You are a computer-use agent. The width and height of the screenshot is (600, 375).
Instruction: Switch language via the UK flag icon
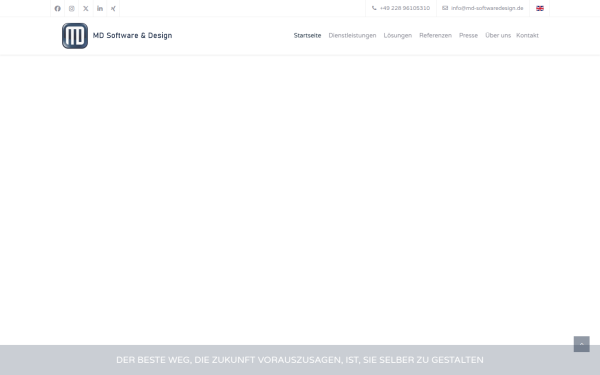pyautogui.click(x=540, y=8)
